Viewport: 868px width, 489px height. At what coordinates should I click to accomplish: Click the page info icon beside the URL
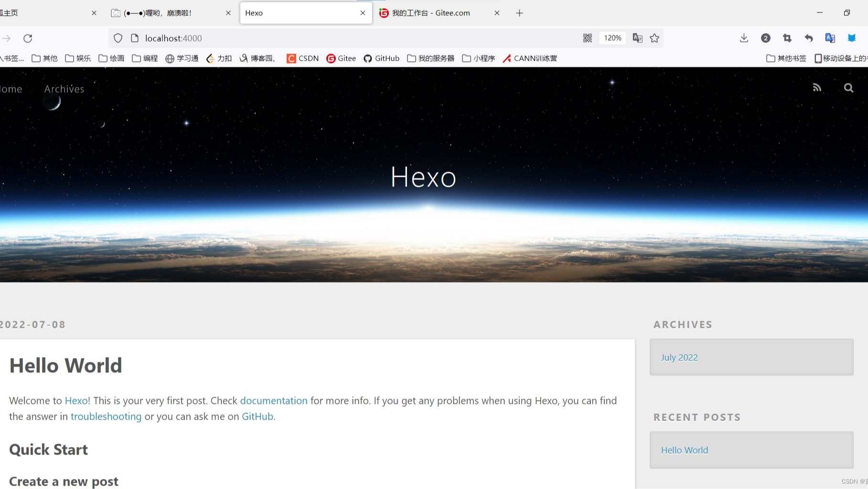[135, 38]
